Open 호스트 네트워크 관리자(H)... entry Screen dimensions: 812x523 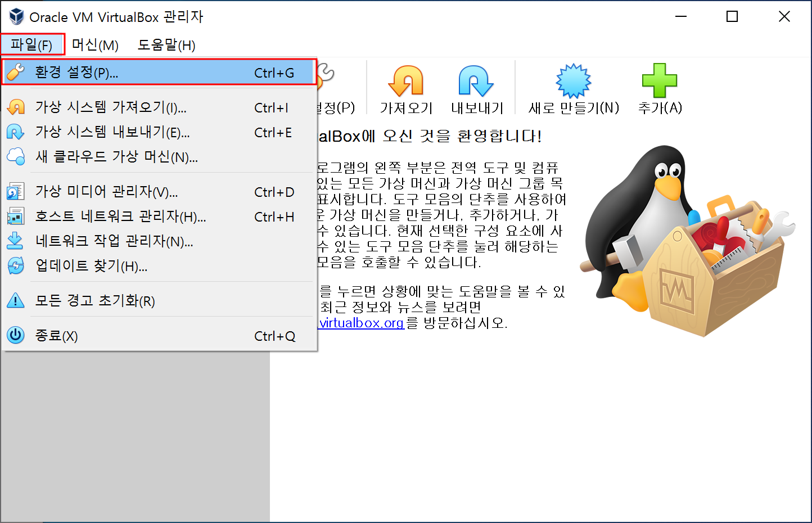coord(159,217)
